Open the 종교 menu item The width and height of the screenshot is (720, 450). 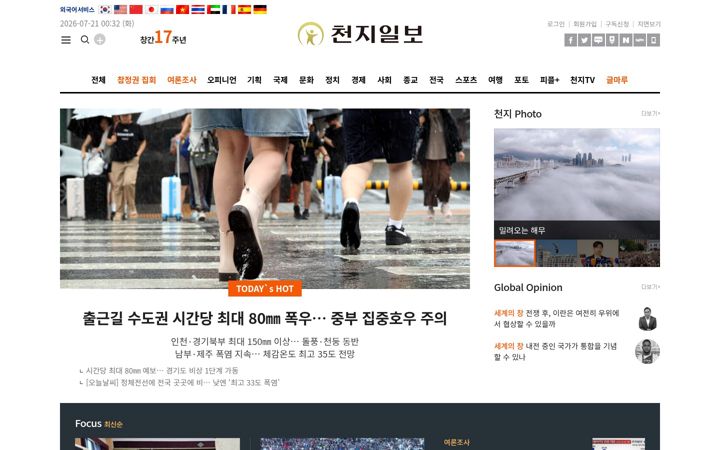[411, 80]
